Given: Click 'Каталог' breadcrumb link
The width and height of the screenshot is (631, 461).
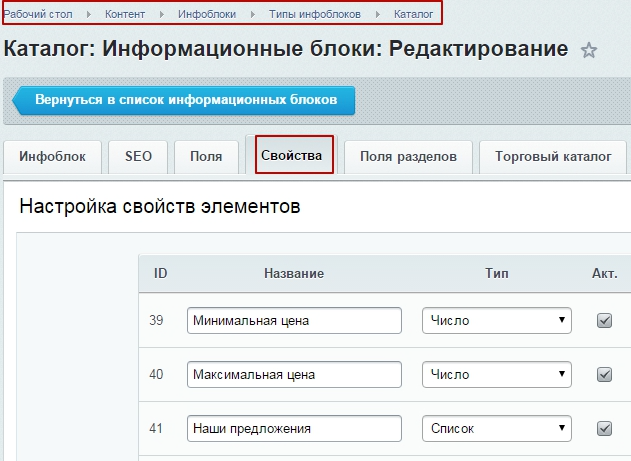Looking at the screenshot, I should pos(413,14).
